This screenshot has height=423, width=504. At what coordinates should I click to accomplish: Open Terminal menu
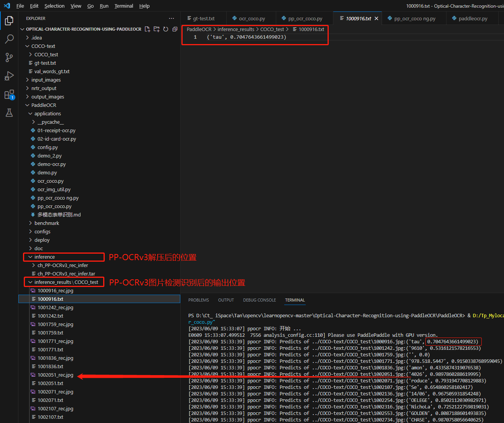tap(124, 6)
